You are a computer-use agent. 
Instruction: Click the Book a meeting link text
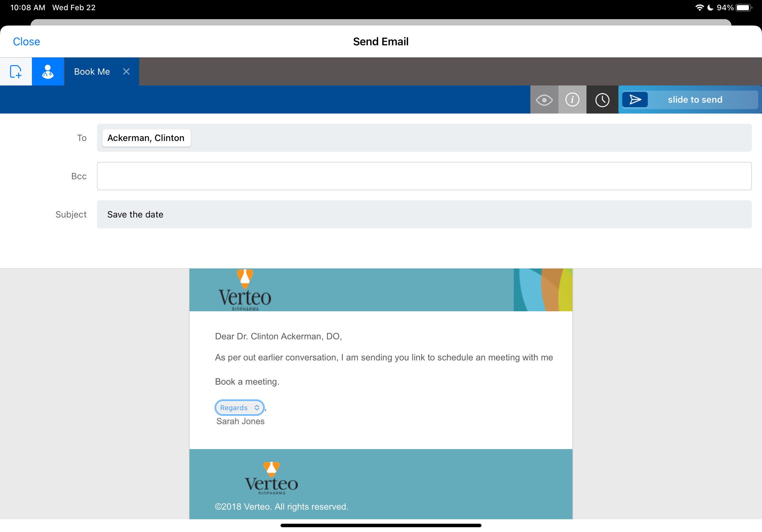247,382
